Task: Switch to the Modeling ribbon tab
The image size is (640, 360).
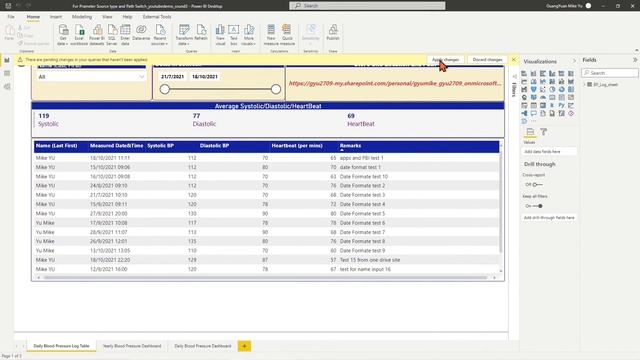Action: click(82, 17)
